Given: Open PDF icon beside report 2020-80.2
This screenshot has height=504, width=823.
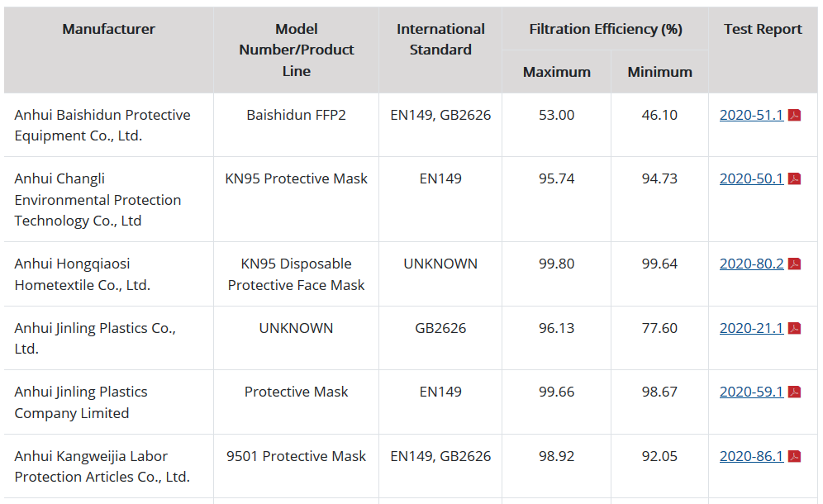Looking at the screenshot, I should point(794,264).
